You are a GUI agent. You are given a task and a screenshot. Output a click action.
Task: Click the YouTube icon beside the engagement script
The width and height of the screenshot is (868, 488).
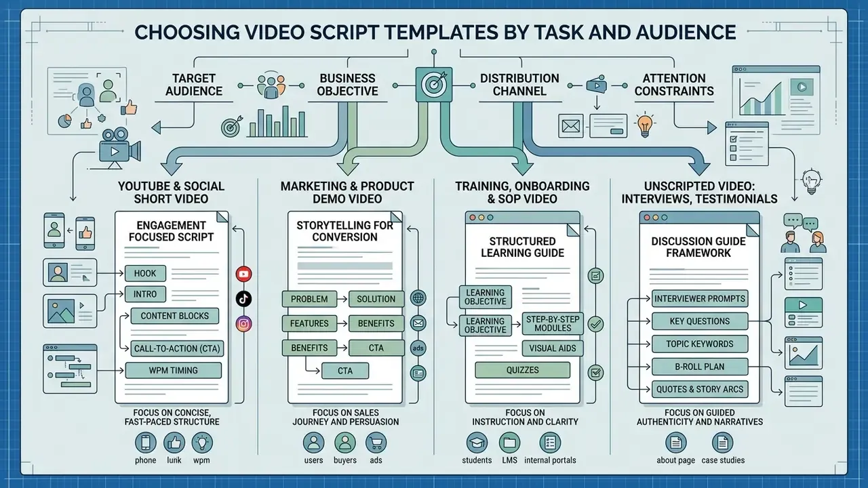[x=243, y=274]
